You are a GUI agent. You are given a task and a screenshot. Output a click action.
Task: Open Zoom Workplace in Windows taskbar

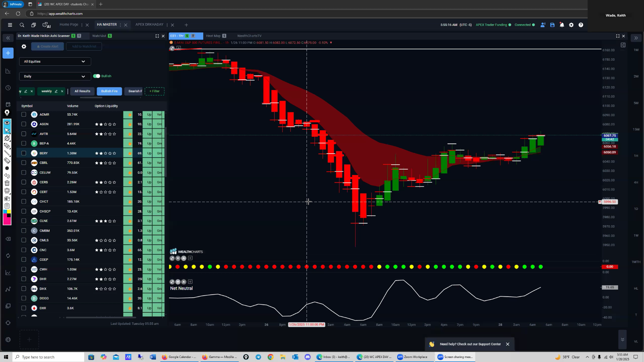click(412, 357)
